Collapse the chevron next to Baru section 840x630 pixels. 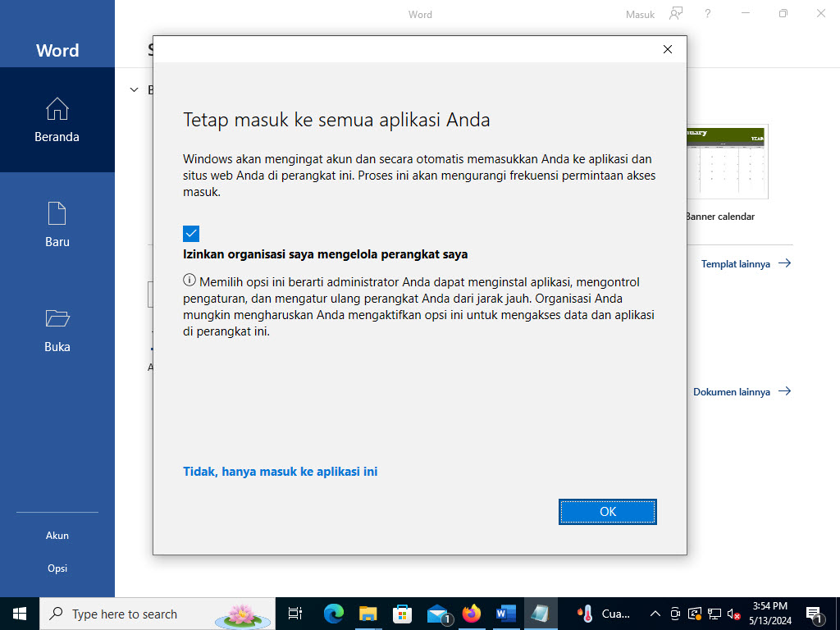[x=134, y=89]
